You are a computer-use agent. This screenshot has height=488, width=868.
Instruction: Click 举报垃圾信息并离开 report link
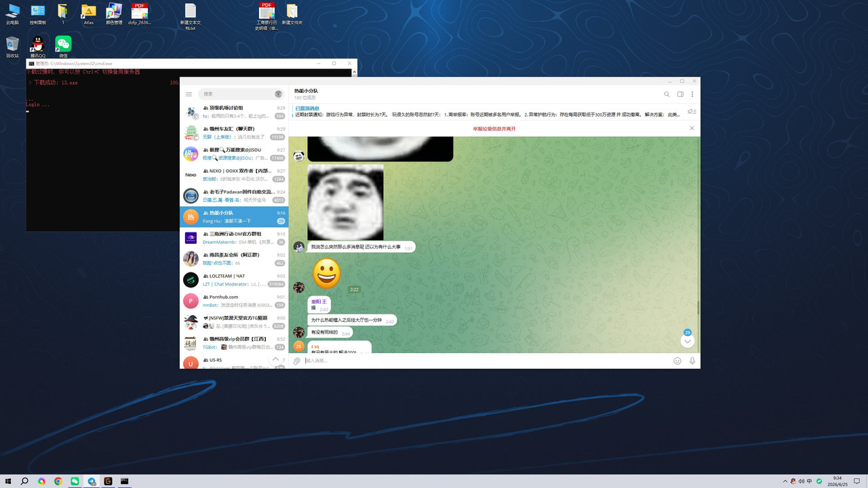494,128
